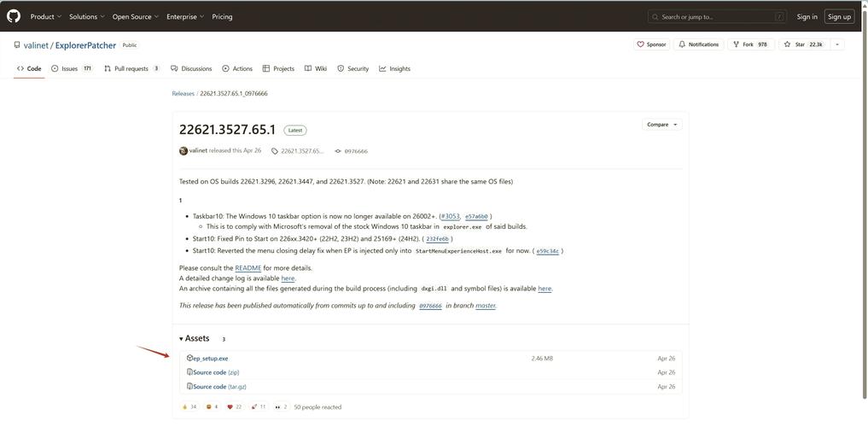Viewport: 868px width, 427px height.
Task: Focus the Search or jump to field
Action: click(717, 16)
